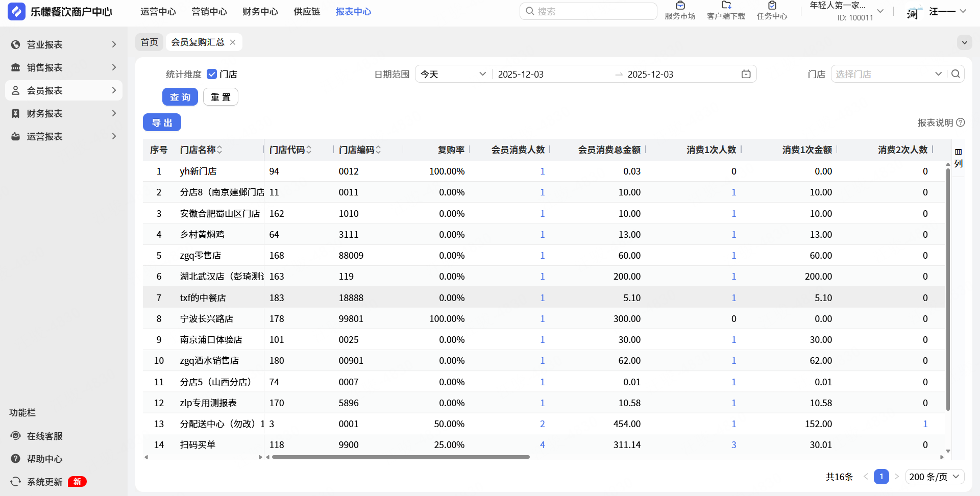Switch to the 首页 tab
Image resolution: width=980 pixels, height=496 pixels.
(x=149, y=42)
